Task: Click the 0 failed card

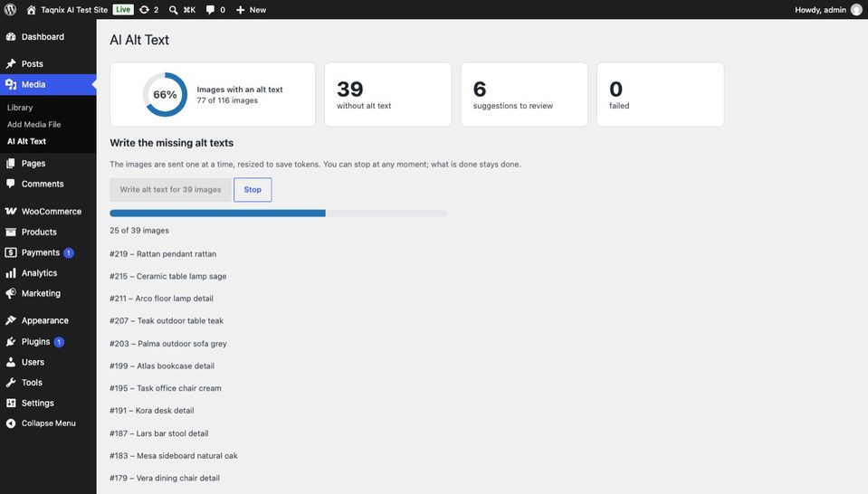Action: point(661,95)
